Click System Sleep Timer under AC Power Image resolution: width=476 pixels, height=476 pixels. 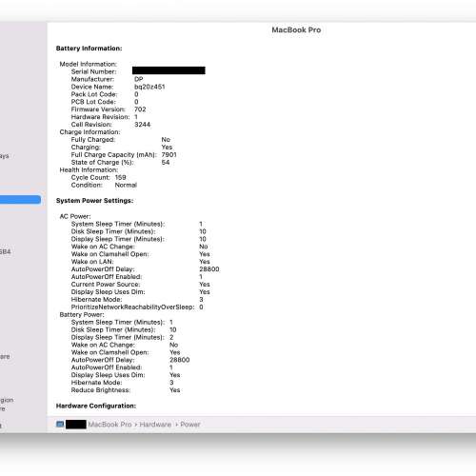pyautogui.click(x=118, y=224)
